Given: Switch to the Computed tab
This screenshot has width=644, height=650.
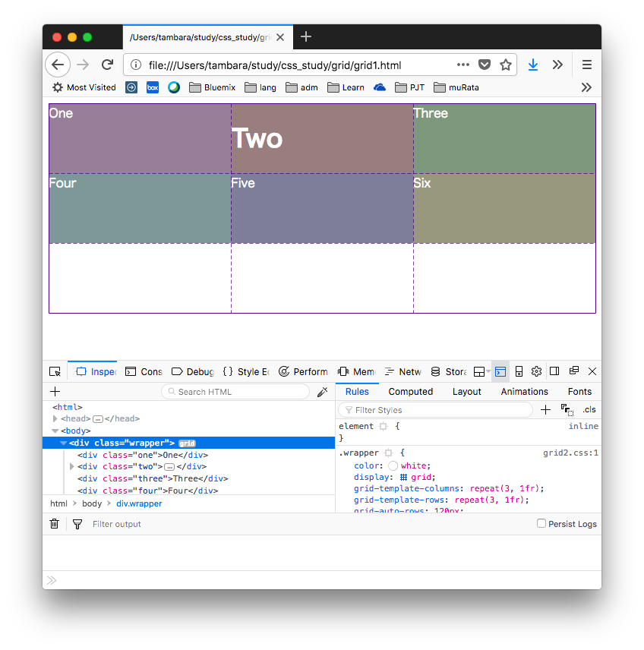Looking at the screenshot, I should pos(411,391).
